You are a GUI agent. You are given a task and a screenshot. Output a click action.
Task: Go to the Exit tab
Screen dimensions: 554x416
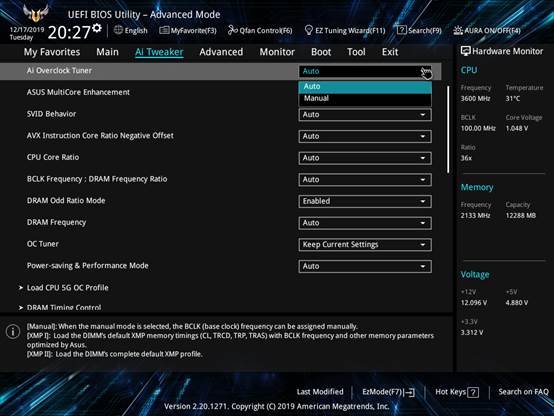click(390, 52)
